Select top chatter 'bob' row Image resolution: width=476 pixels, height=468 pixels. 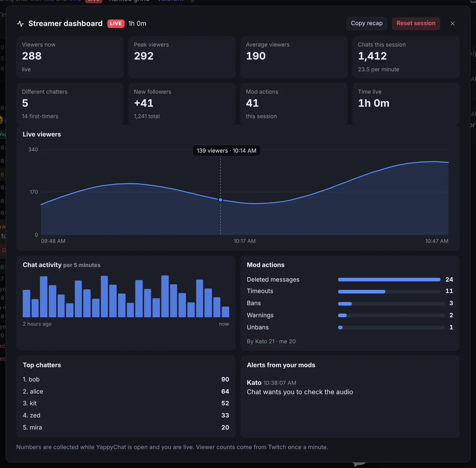126,380
